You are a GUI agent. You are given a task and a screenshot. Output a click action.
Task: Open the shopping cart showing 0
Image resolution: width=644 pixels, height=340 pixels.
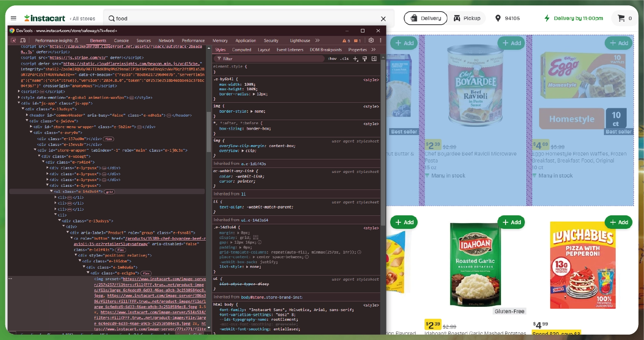[x=625, y=18]
